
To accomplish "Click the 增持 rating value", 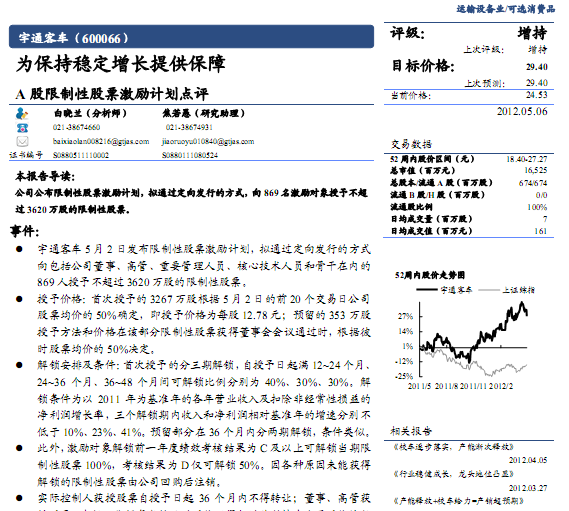I will point(532,33).
